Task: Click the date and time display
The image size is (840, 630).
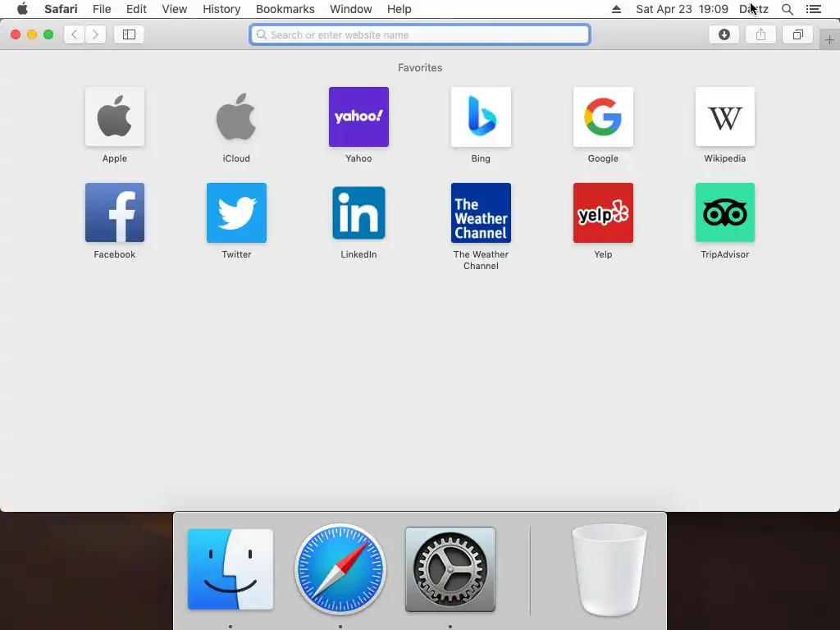Action: click(682, 9)
